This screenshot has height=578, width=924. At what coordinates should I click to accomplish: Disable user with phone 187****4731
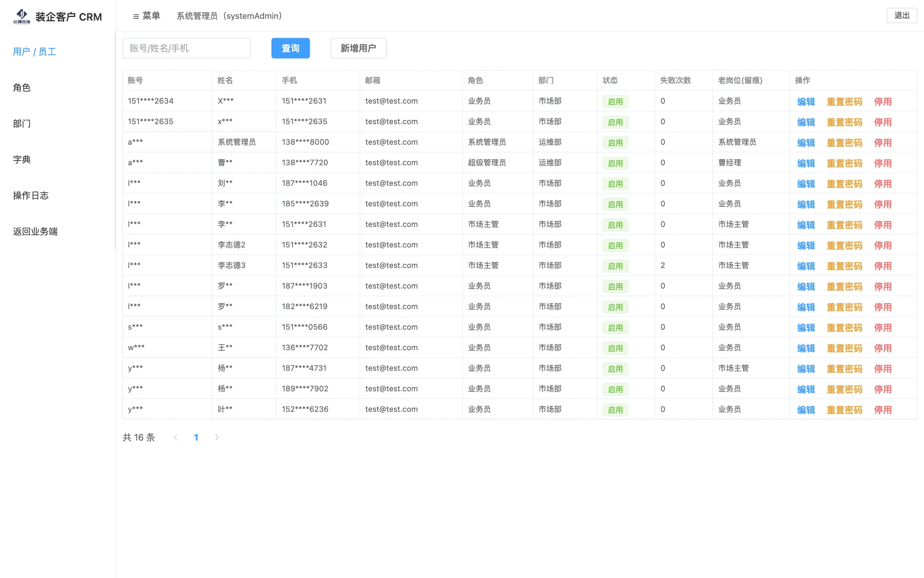pyautogui.click(x=883, y=369)
